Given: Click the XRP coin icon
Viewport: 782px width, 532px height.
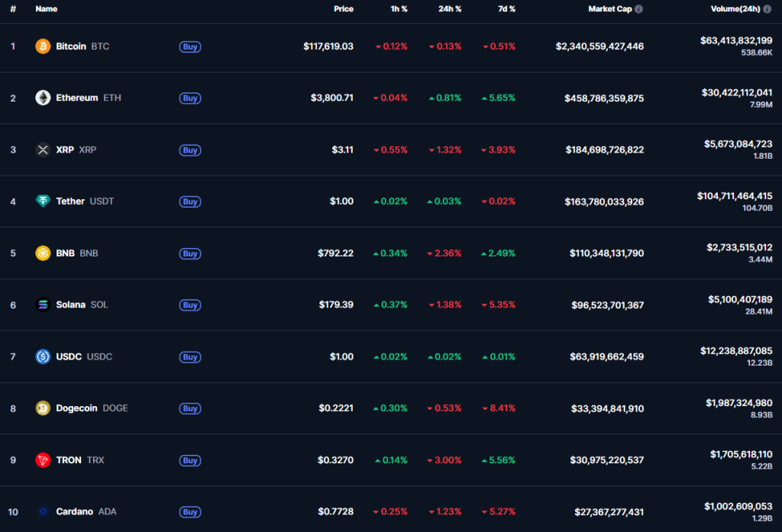Looking at the screenshot, I should [43, 150].
